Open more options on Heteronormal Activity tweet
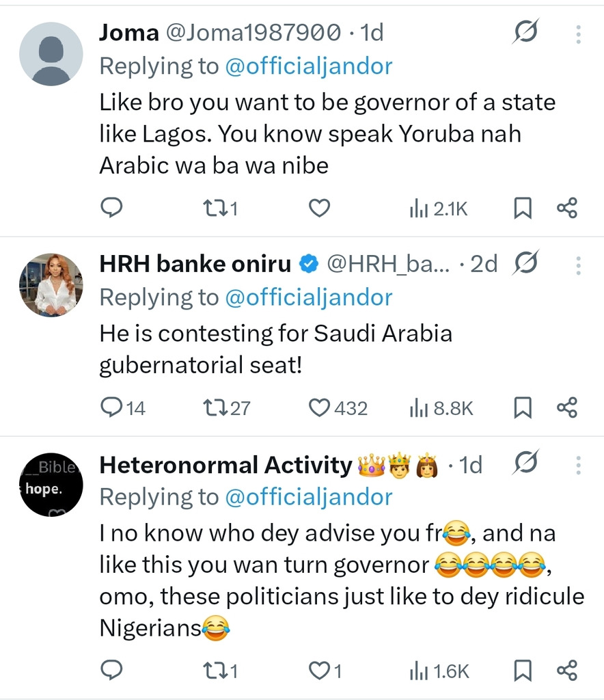Image resolution: width=604 pixels, height=700 pixels. coord(578,466)
